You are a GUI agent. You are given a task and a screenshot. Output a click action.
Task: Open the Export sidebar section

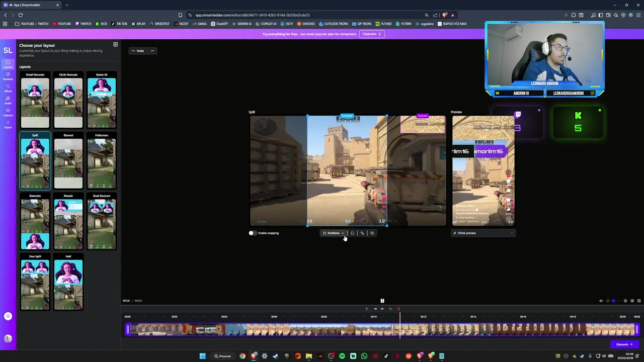(8, 124)
